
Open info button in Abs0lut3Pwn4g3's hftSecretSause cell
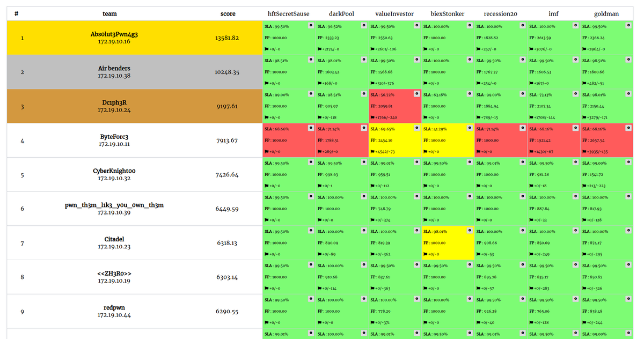click(311, 26)
